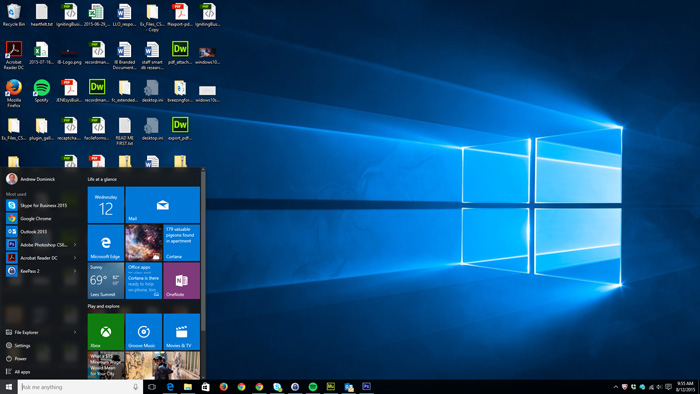Click the Start menu tiles scrollbar
The image size is (700, 394).
click(203, 252)
